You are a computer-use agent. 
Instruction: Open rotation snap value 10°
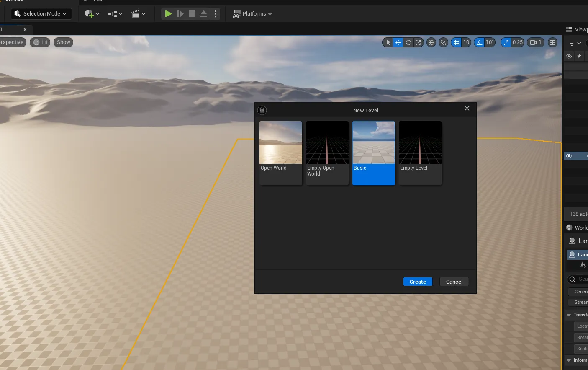490,42
